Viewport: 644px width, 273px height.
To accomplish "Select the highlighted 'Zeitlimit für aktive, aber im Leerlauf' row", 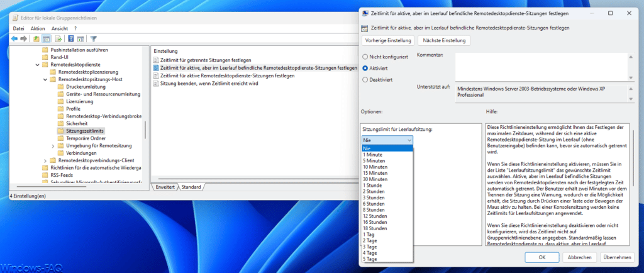I will coord(255,68).
